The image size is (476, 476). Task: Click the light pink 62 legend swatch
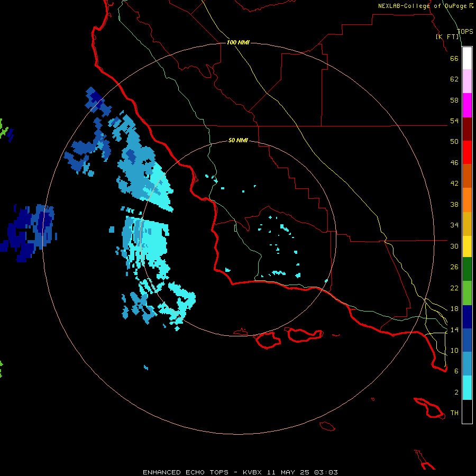[x=467, y=81]
